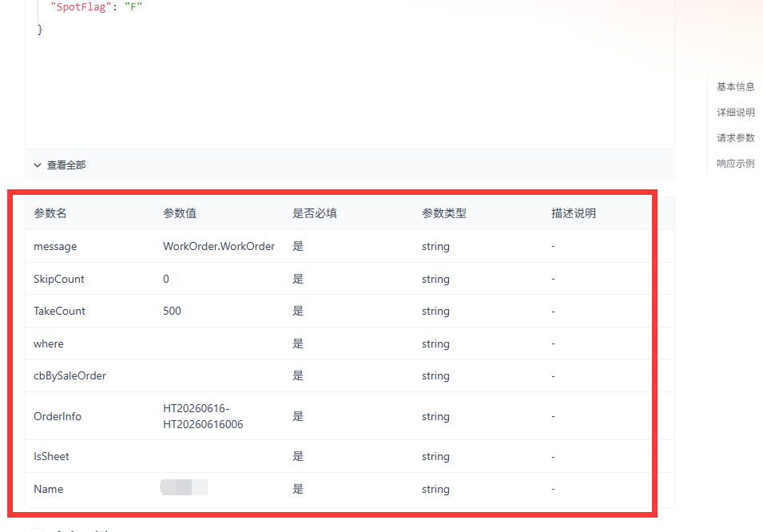
Task: Jump to 请求参数 in side navigation
Action: coord(735,137)
